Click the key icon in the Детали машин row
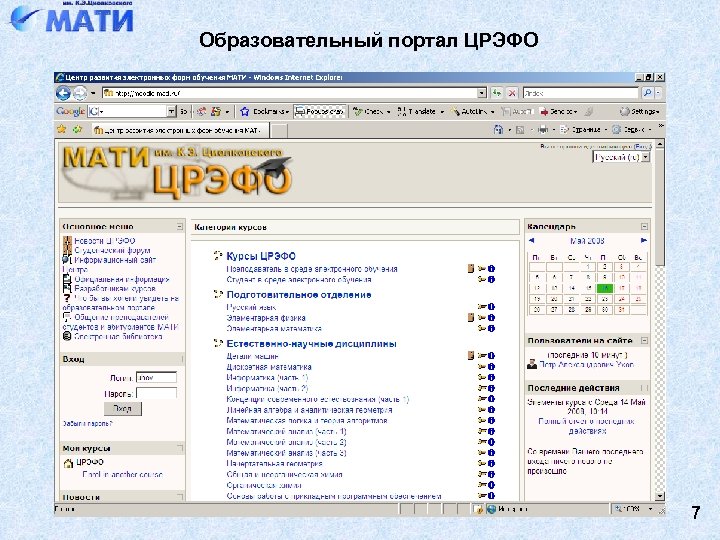Viewport: 720px width, 540px height. [482, 355]
